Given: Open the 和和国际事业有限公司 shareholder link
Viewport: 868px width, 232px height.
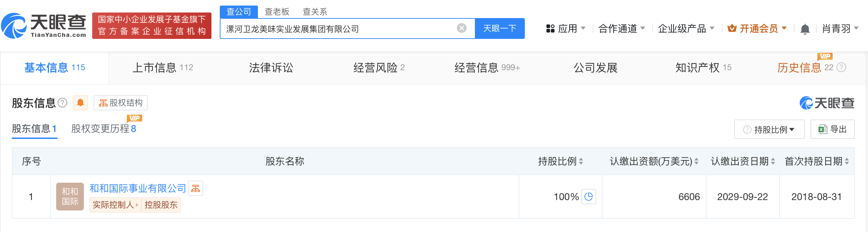Looking at the screenshot, I should pyautogui.click(x=138, y=189).
